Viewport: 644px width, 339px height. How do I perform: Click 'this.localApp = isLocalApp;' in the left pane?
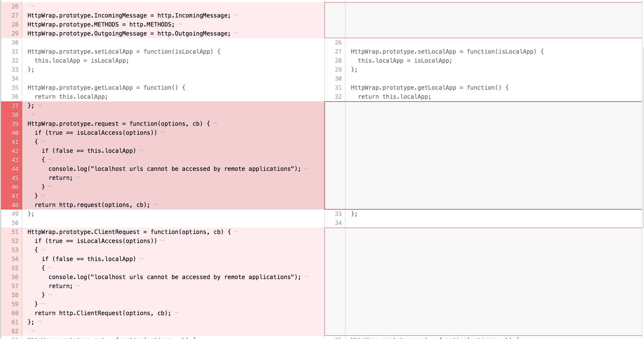click(81, 60)
